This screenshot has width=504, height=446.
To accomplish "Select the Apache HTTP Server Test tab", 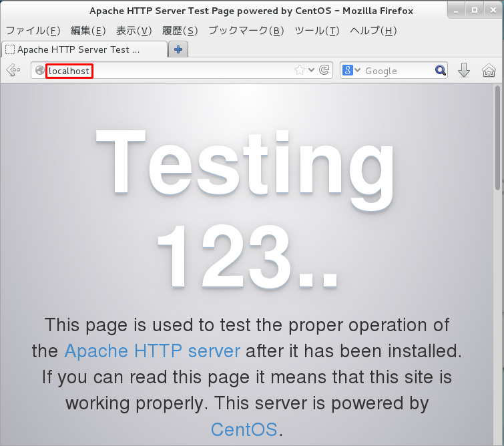I will [x=83, y=49].
